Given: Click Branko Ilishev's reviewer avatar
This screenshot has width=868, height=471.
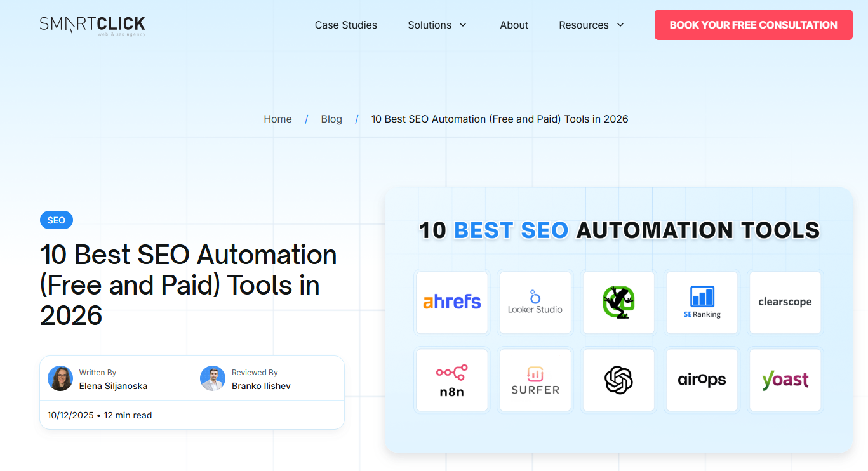Looking at the screenshot, I should click(x=213, y=378).
